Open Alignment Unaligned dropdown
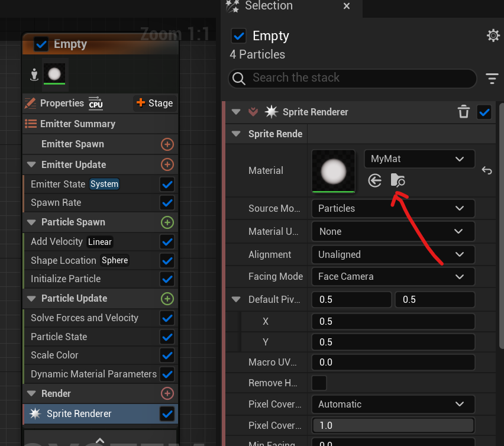Screen dimensions: 504x446 pos(393,254)
